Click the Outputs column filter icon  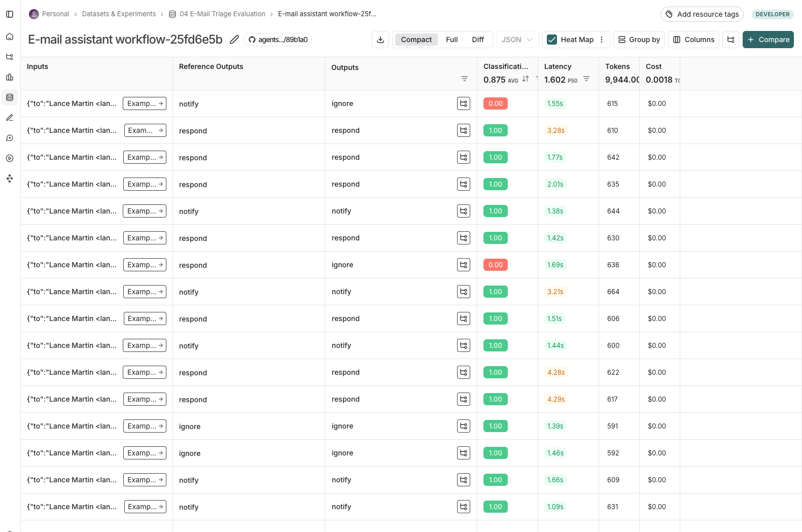coord(464,79)
